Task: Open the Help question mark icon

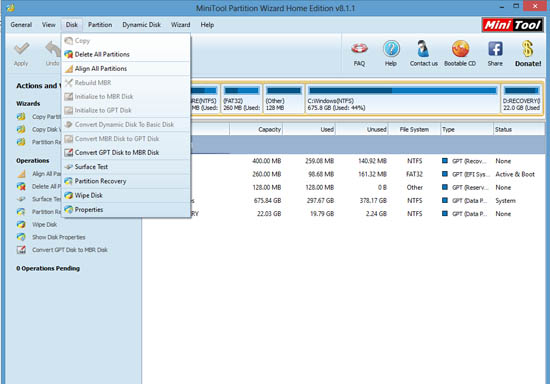Action: [391, 48]
